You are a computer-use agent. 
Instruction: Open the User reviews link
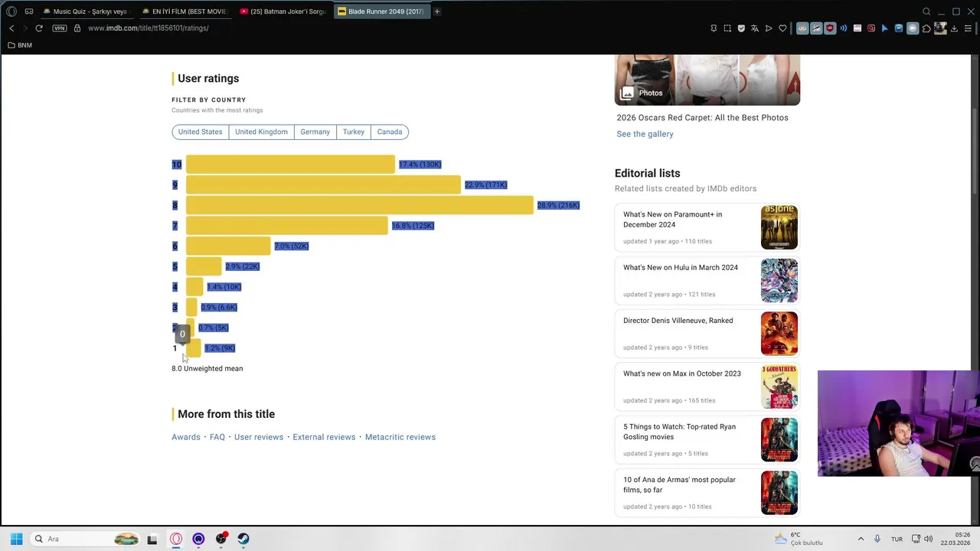pyautogui.click(x=259, y=437)
